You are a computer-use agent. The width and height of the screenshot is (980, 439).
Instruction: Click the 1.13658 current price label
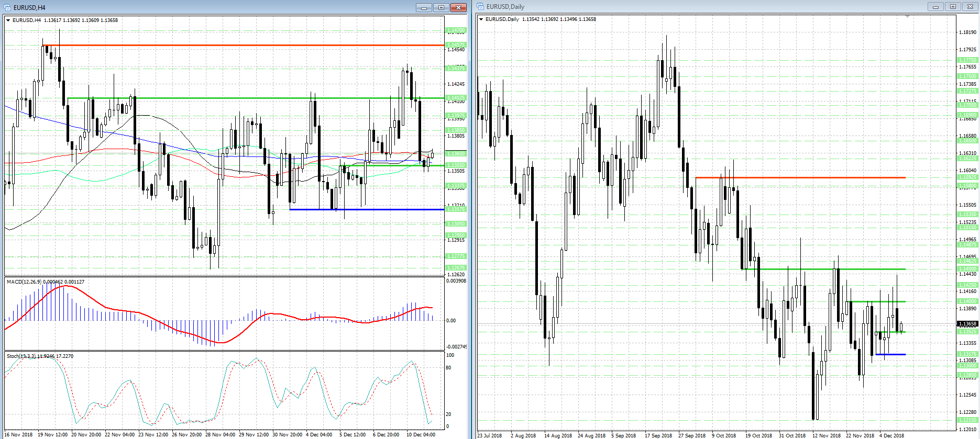click(967, 324)
